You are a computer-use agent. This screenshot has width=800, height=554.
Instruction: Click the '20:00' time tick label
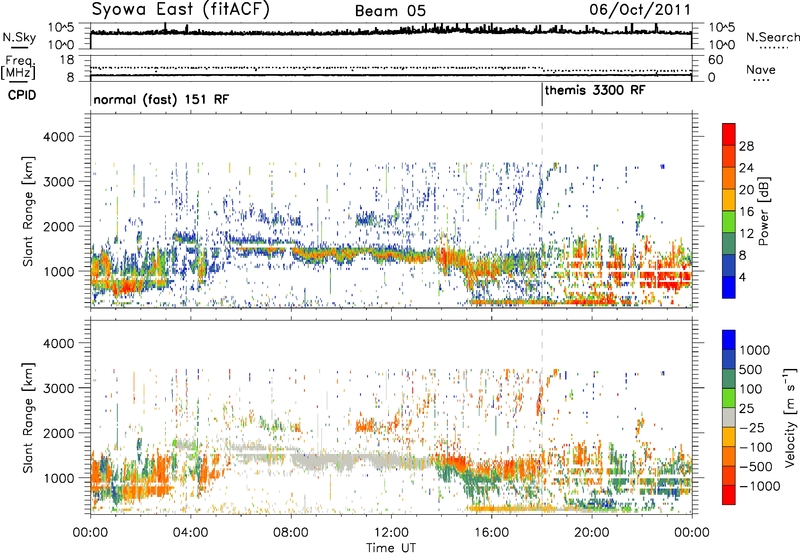tap(591, 533)
